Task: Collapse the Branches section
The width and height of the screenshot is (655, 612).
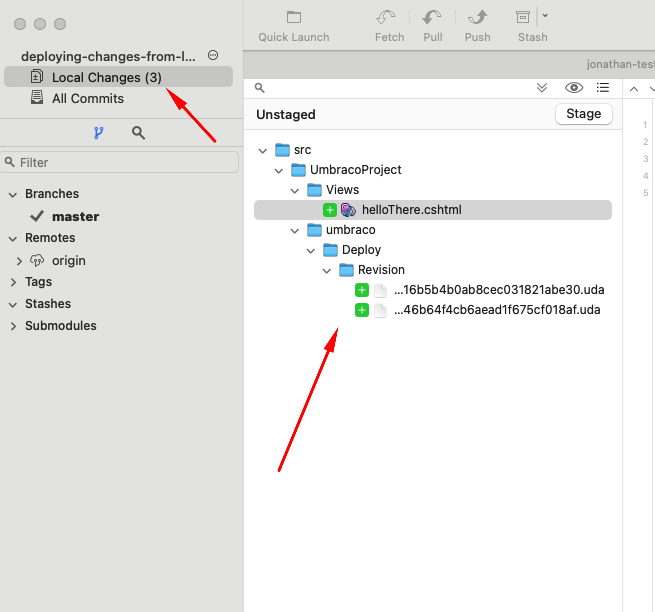Action: click(13, 195)
